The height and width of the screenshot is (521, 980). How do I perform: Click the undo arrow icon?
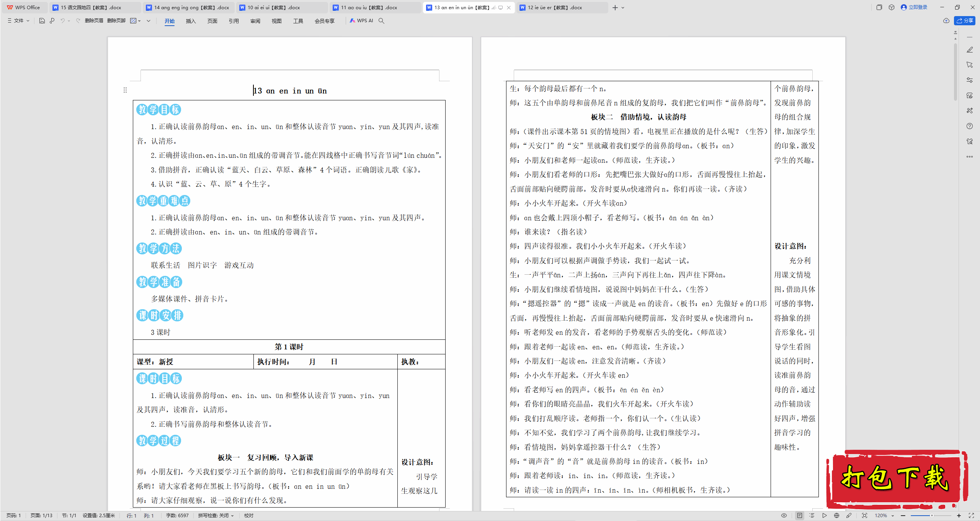pos(62,21)
